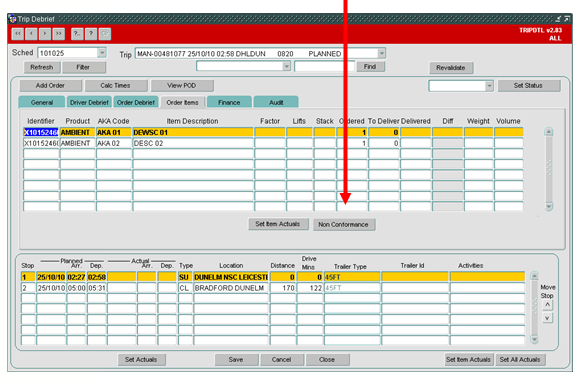Go to next record with single-right arrow
583x381 pixels.
45,34
